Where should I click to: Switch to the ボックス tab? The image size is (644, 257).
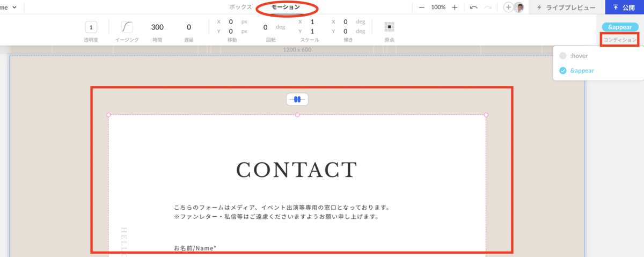[x=240, y=8]
